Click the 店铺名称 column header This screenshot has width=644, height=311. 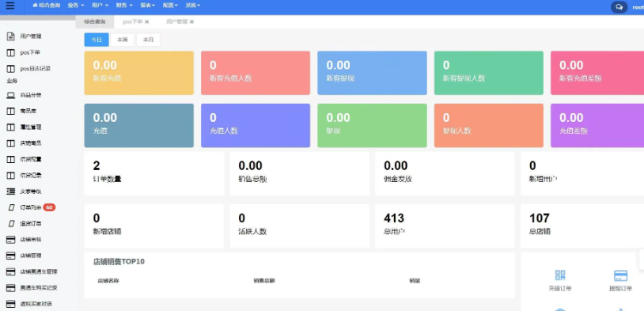(x=108, y=281)
